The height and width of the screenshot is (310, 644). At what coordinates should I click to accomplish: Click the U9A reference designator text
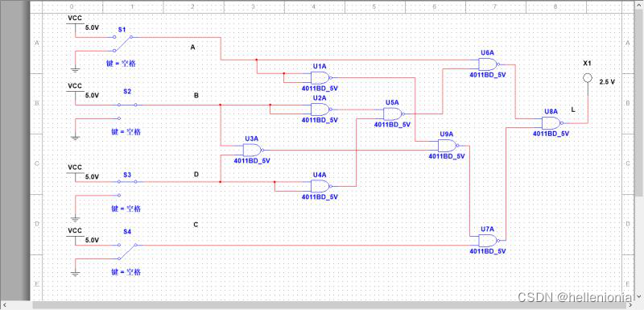point(447,134)
